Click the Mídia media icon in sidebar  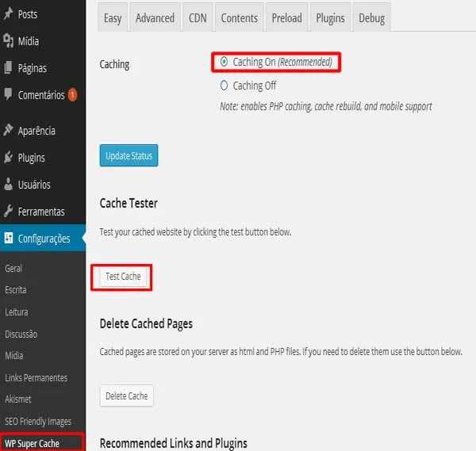coord(8,40)
